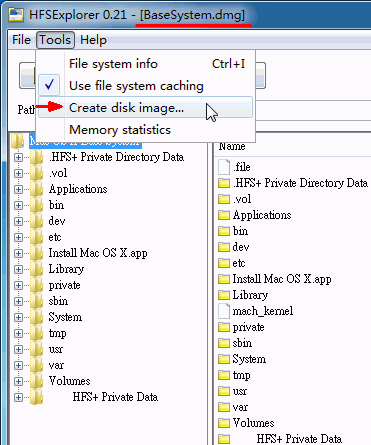
Task: Expand the dev tree node
Action: 18,221
